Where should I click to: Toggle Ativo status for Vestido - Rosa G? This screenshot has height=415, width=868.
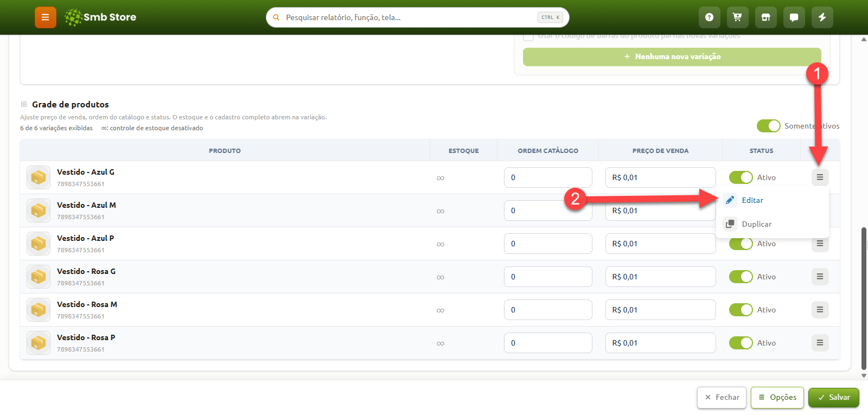[x=741, y=277]
